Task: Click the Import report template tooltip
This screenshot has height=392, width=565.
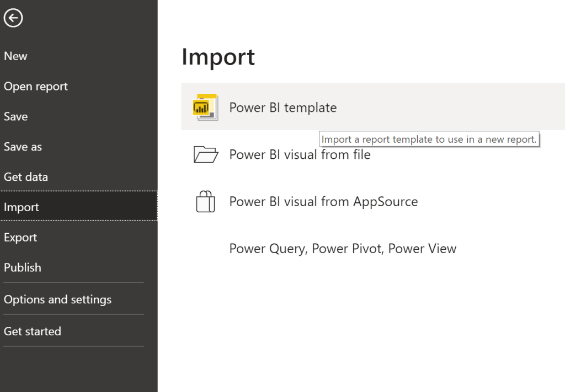Action: (x=429, y=139)
